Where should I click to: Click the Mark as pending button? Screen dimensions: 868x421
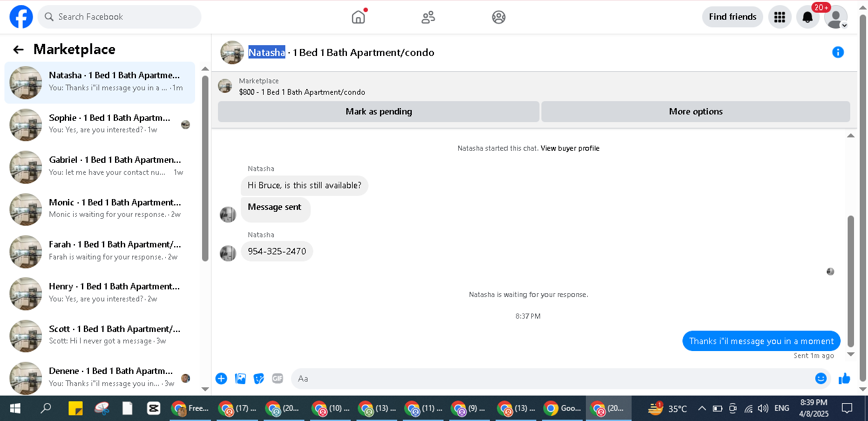(x=379, y=111)
